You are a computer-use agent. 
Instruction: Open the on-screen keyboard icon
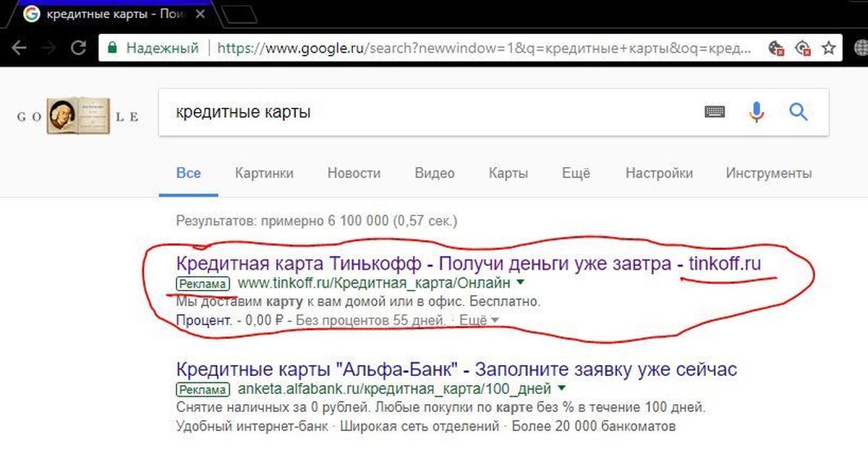tap(715, 111)
